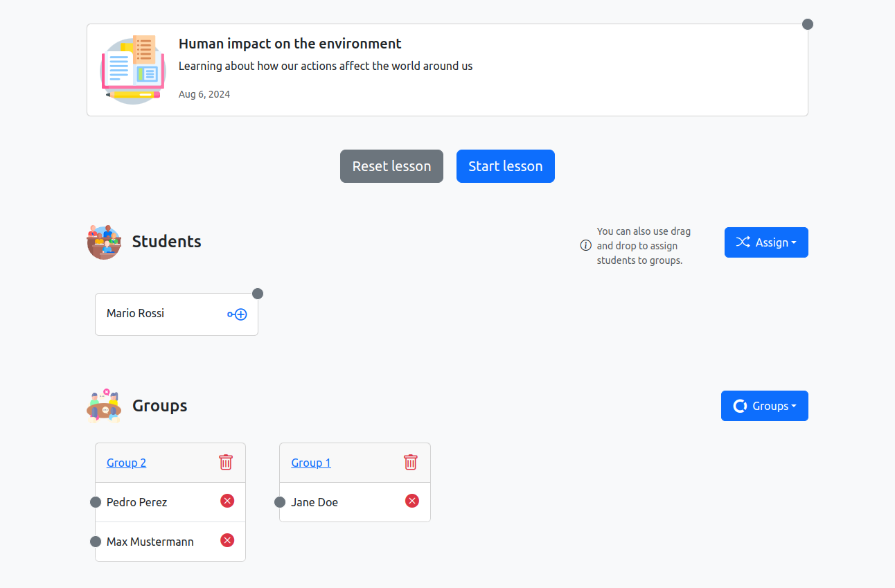Screen dimensions: 895x588
Task: Delete Group 1 with trash icon
Action: pyautogui.click(x=411, y=462)
